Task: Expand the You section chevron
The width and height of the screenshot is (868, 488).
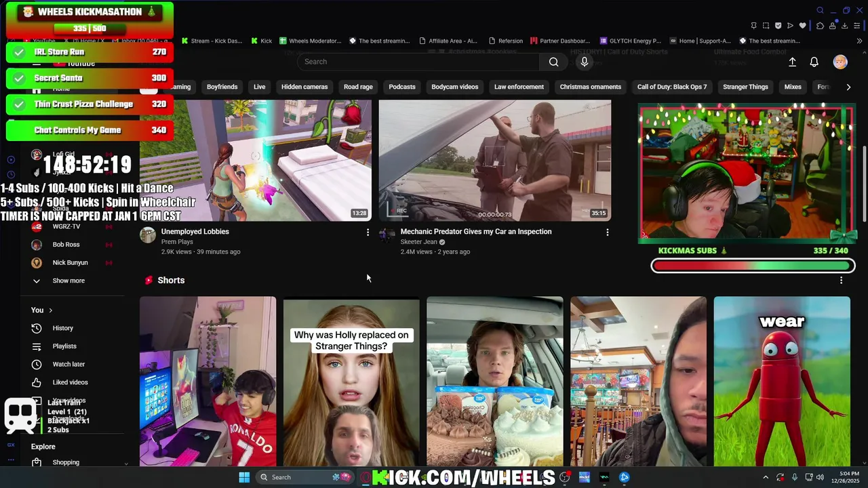Action: [50, 310]
